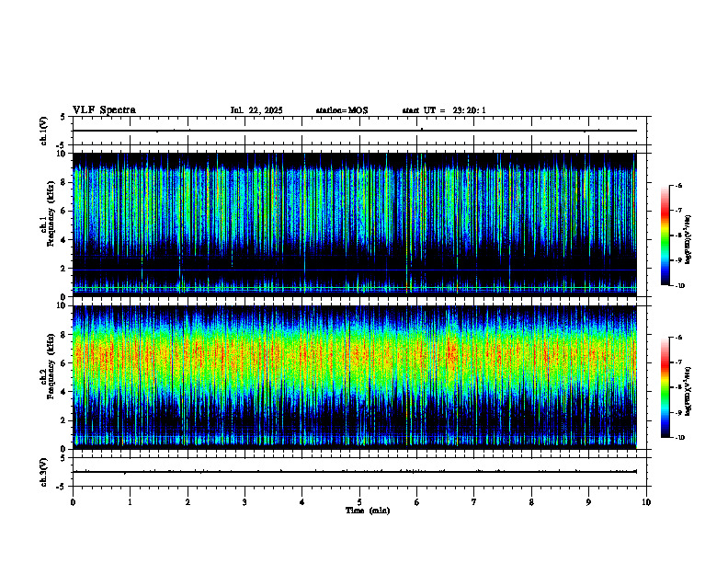Viewport: 728px width, 563px height.
Task: Click the "ch.3(V)" waveform axis label
Action: click(44, 472)
